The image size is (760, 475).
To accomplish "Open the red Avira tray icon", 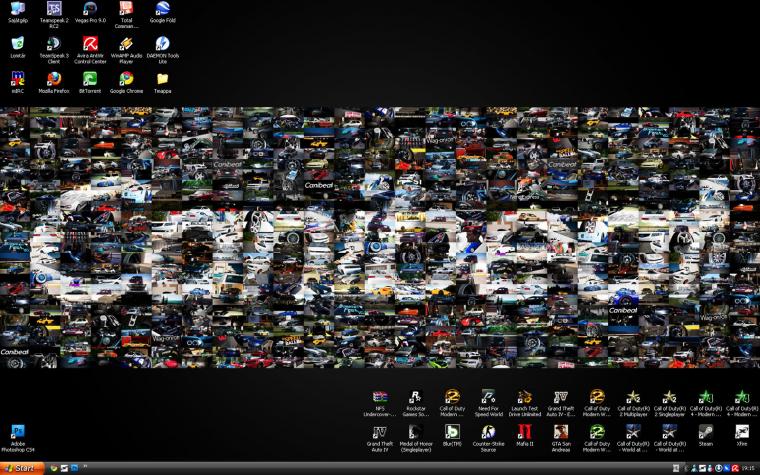I will 735,468.
